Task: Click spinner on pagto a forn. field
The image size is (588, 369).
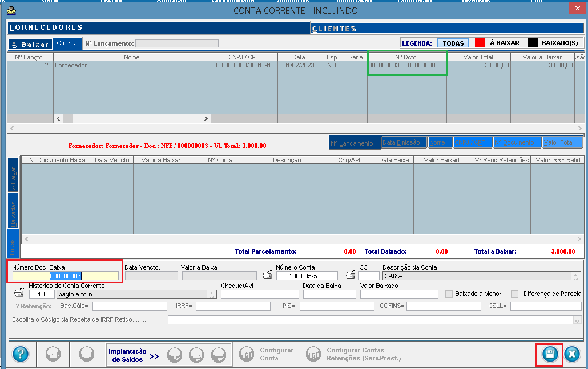Action: pyautogui.click(x=211, y=295)
